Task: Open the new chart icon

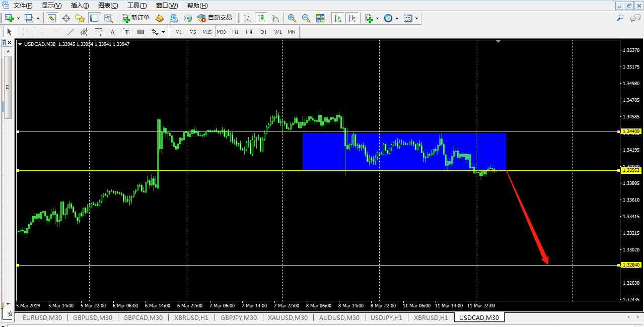Action: (x=9, y=18)
